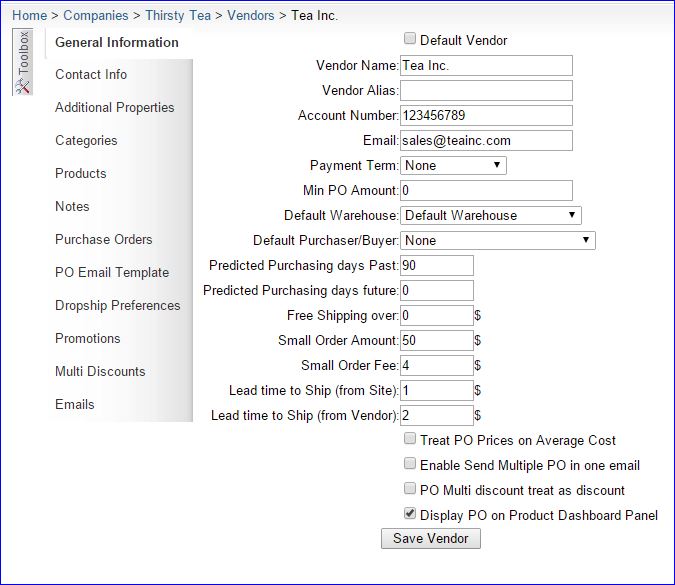Viewport: 675px width, 585px height.
Task: Check the Default Vendor checkbox
Action: (x=410, y=39)
